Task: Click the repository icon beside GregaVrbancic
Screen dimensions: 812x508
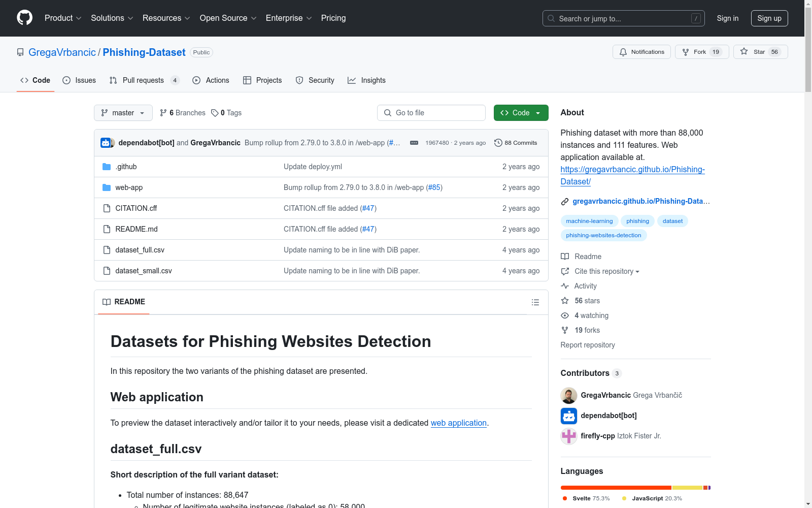Action: [x=20, y=52]
